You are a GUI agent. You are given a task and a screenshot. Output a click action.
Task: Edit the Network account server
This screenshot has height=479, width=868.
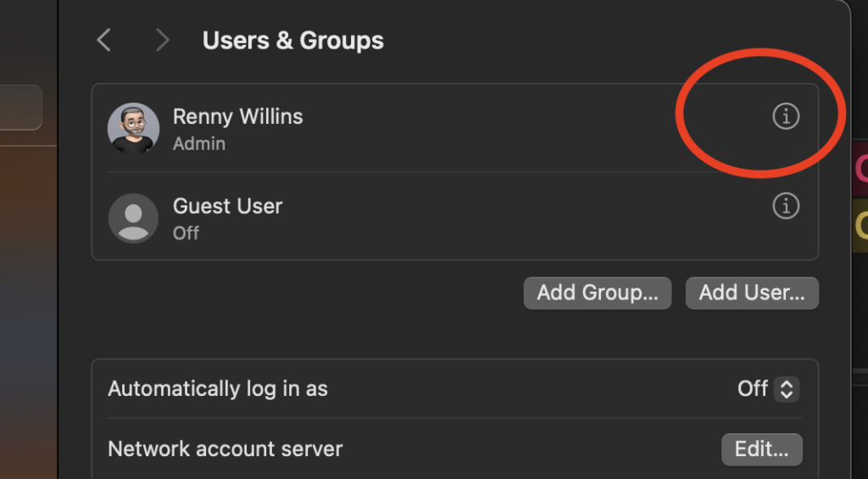tap(762, 449)
